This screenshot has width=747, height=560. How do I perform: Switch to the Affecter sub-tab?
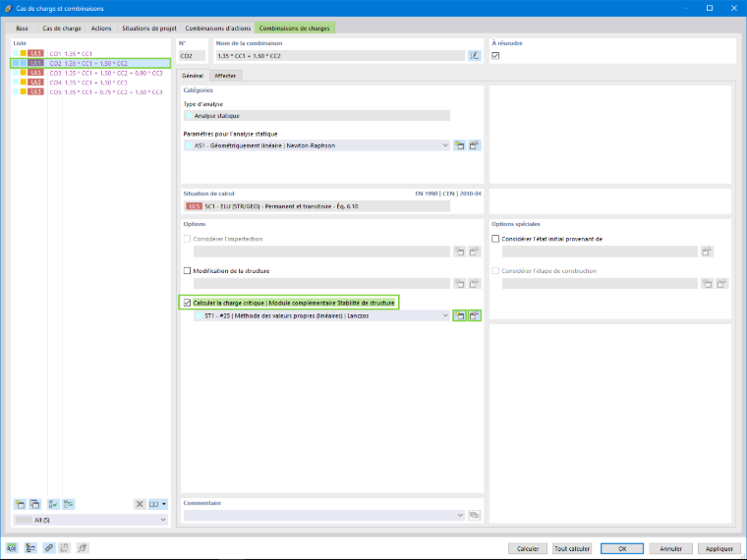(x=225, y=76)
